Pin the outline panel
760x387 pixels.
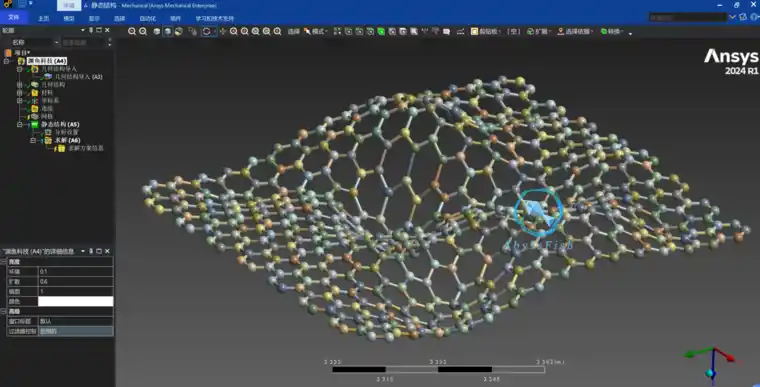pyautogui.click(x=91, y=30)
